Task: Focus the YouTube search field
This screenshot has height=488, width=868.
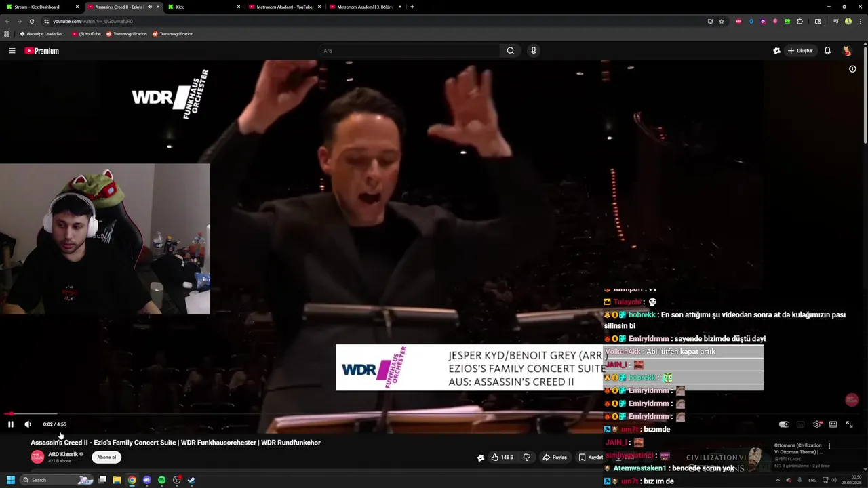Action: pyautogui.click(x=410, y=51)
